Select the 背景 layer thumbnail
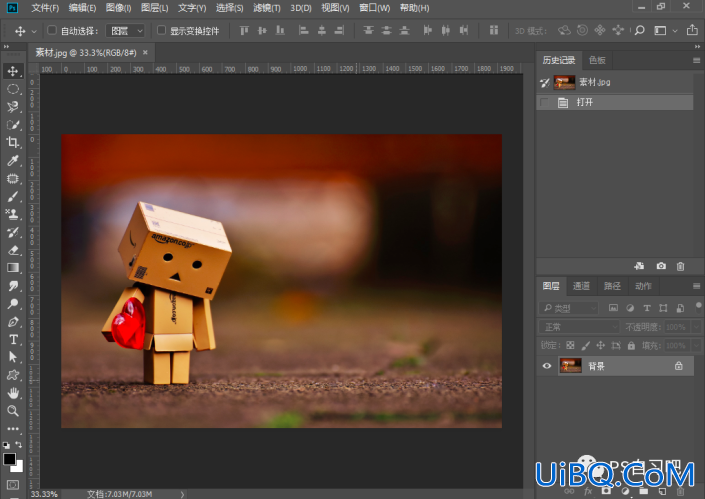 tap(570, 366)
